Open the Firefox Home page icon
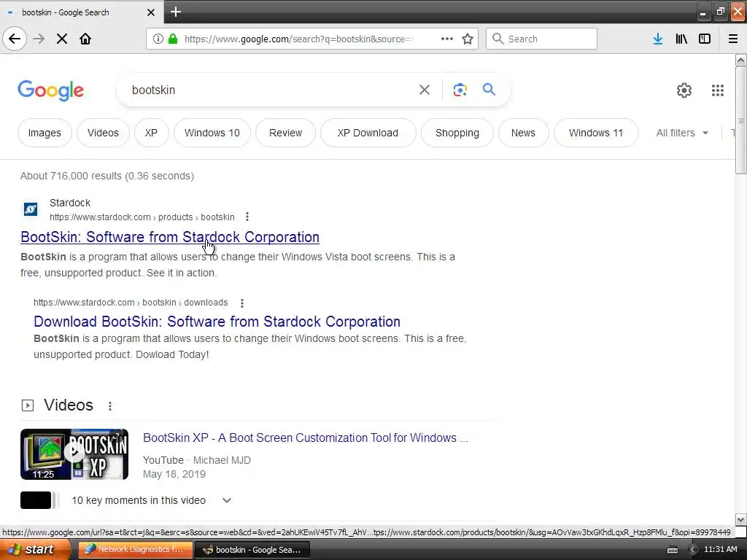The width and height of the screenshot is (747, 560). point(85,39)
